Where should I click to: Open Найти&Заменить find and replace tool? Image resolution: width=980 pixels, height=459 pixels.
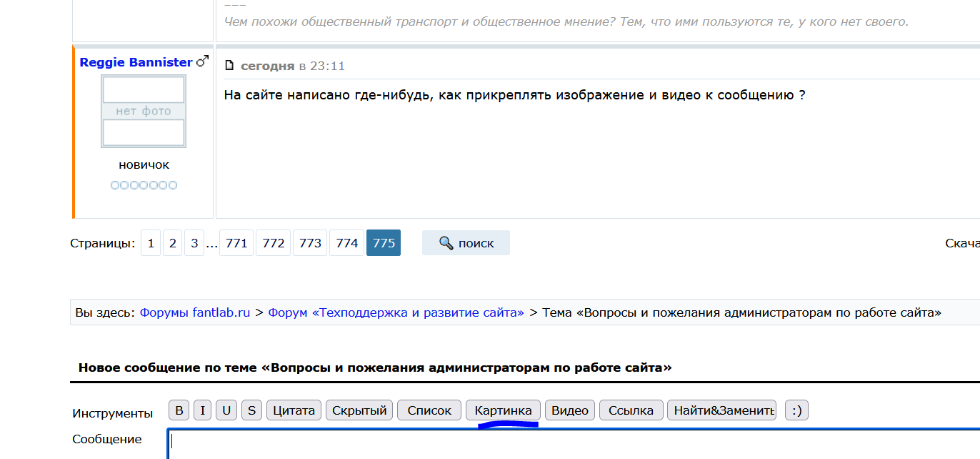[721, 410]
